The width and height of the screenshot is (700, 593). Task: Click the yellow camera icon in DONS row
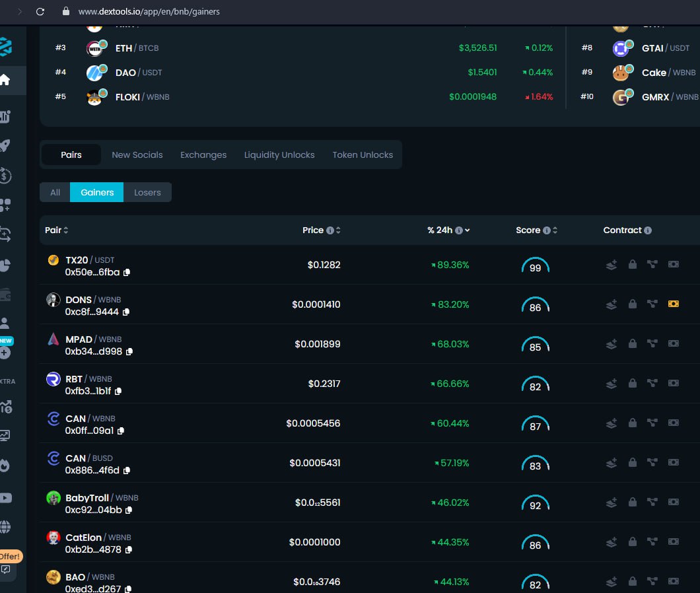coord(673,304)
